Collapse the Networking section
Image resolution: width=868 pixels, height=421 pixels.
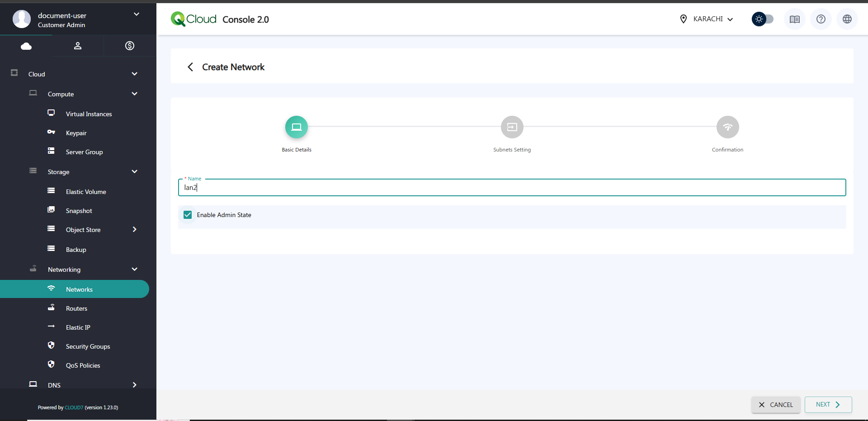coord(134,270)
